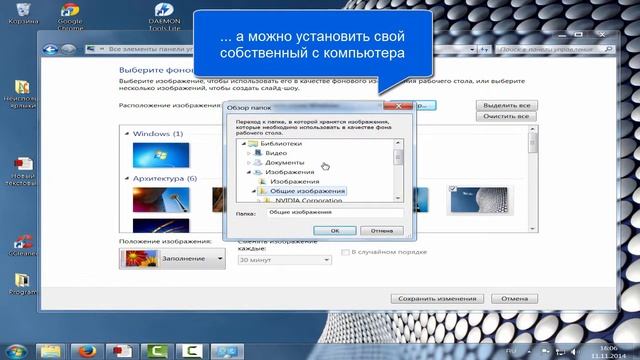Select the first Архитектура wallpaper thumbnail
The height and width of the screenshot is (360, 640).
click(x=161, y=200)
